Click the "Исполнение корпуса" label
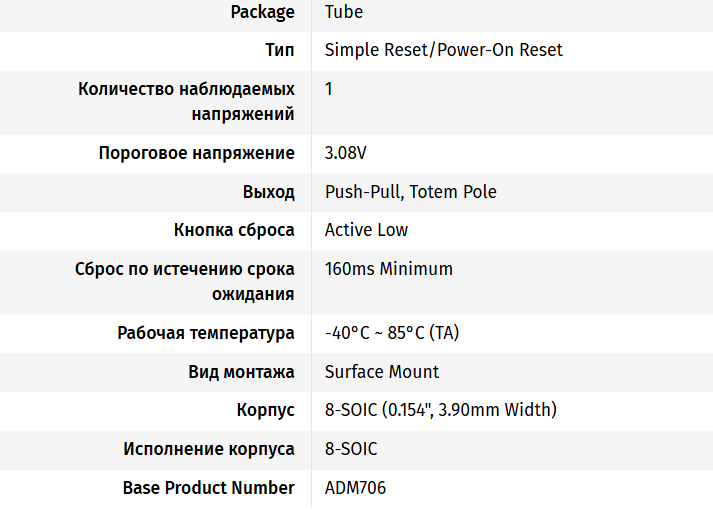This screenshot has height=515, width=713. pos(208,449)
